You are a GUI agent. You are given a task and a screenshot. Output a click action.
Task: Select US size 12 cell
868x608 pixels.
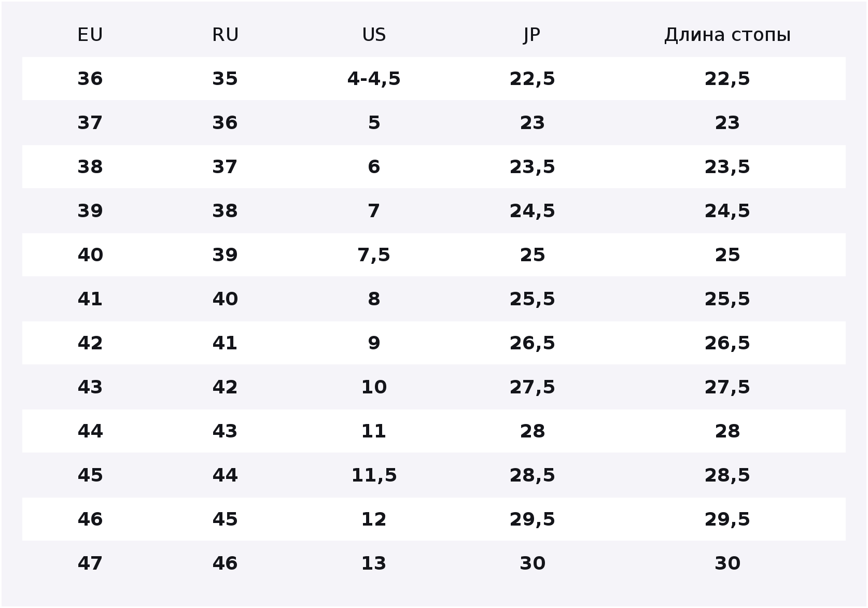[373, 519]
